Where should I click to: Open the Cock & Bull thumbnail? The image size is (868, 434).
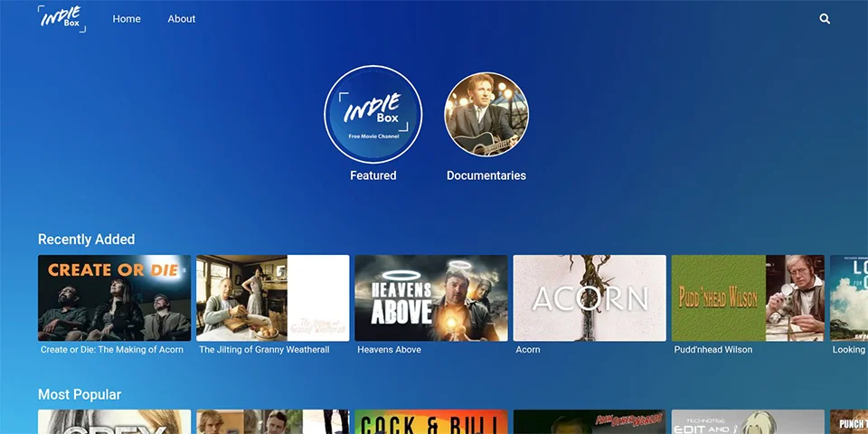click(x=431, y=422)
